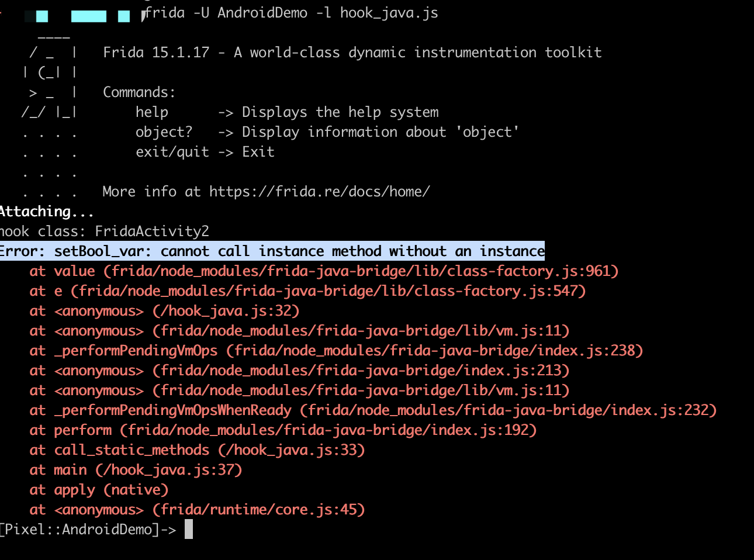Viewport: 754px width, 560px height.
Task: Click the 'Attaching...' status line
Action: (47, 212)
